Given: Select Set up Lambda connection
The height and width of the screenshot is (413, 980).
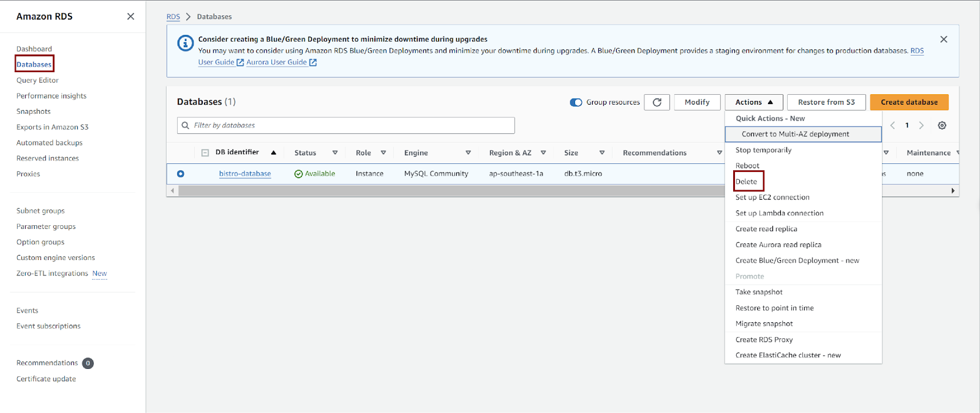Looking at the screenshot, I should click(x=779, y=214).
